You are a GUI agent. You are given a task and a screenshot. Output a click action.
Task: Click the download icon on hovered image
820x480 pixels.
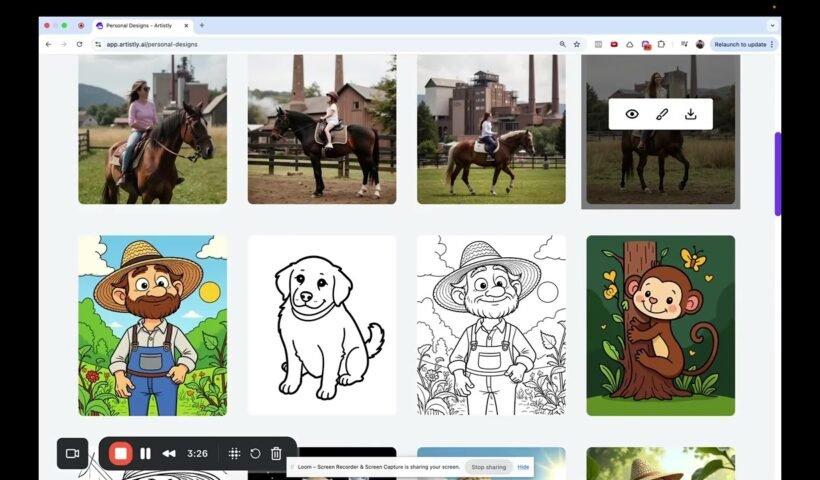690,114
